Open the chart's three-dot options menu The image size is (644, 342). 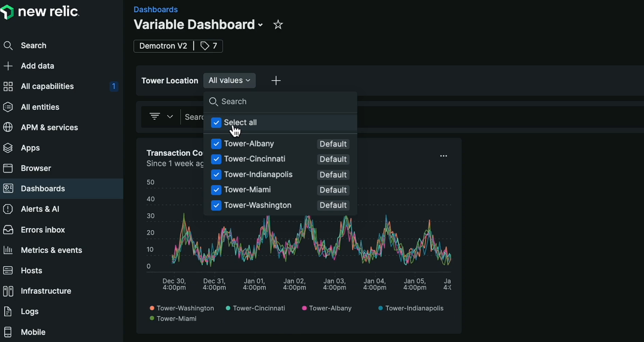(443, 156)
